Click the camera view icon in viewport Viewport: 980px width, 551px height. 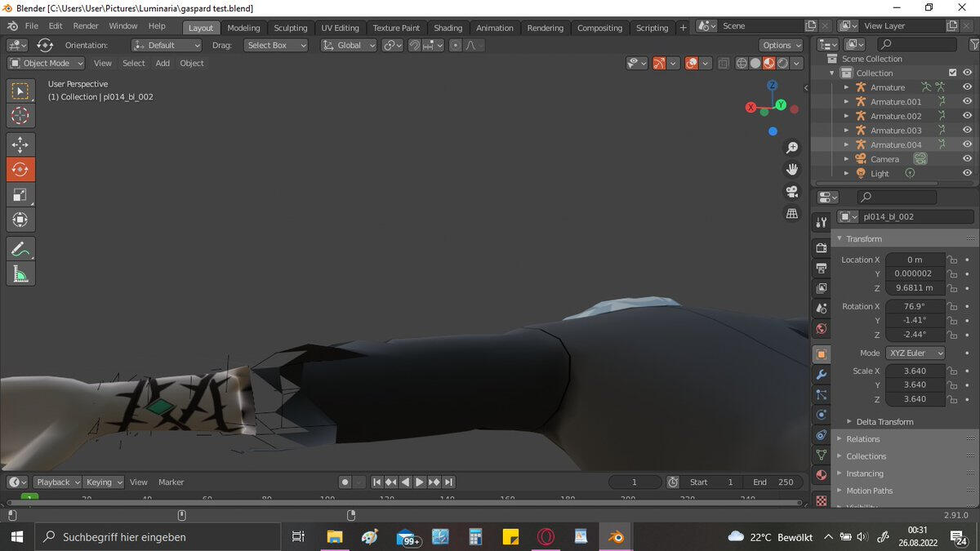pos(791,191)
